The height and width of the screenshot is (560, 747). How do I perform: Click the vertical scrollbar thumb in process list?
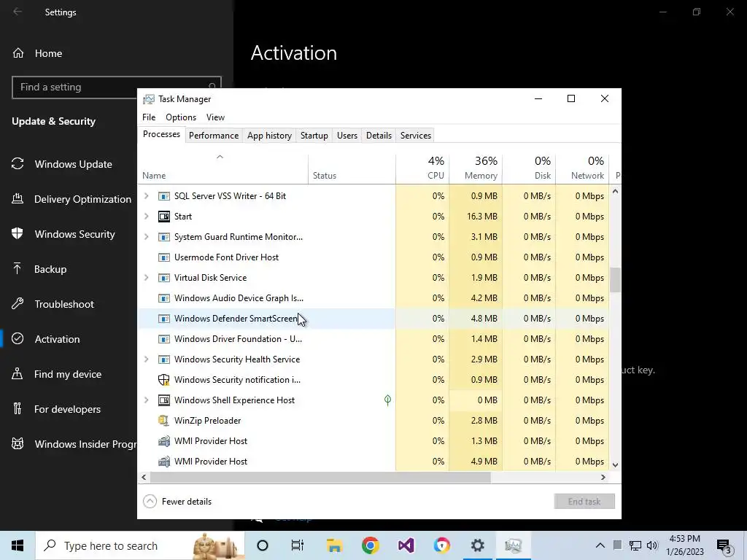tap(615, 279)
